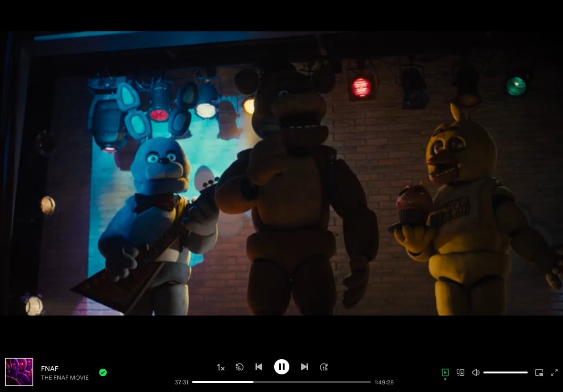Open THE FNAF MOVIE show link
Screen dimensions: 563x392
point(65,378)
